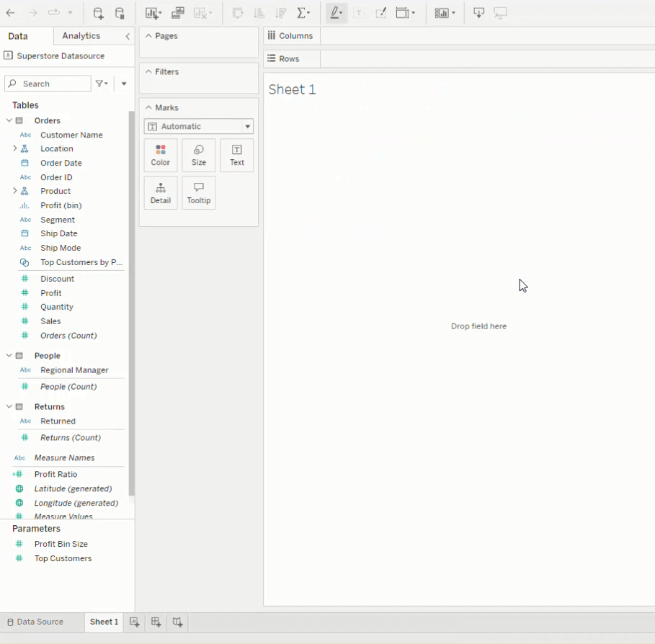Viewport: 655px width, 644px height.
Task: Open the Totals sigma icon
Action: (x=302, y=13)
